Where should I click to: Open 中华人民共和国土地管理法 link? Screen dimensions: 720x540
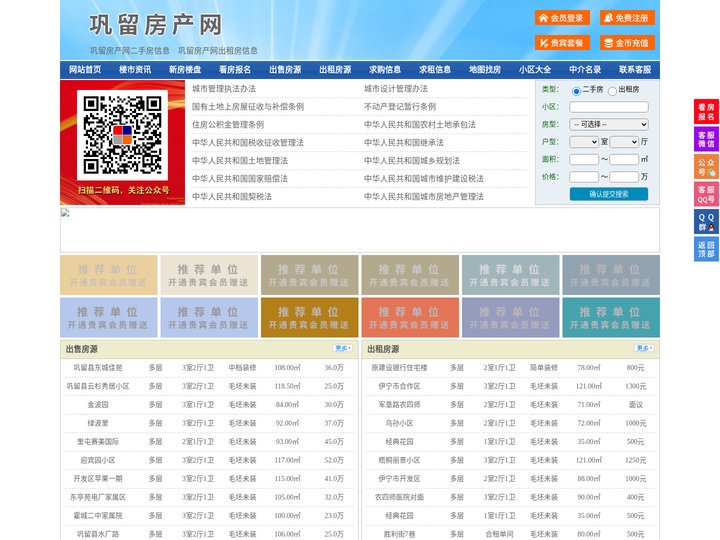coord(240,160)
